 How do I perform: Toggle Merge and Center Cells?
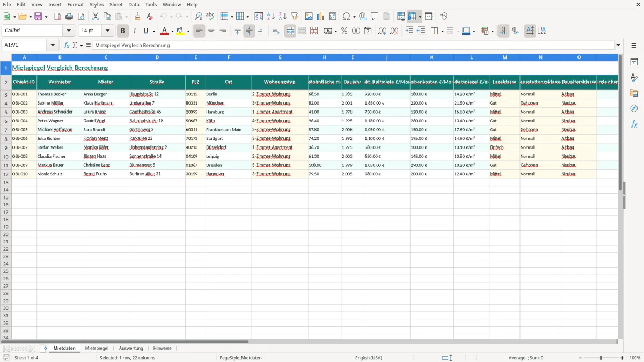pyautogui.click(x=290, y=31)
